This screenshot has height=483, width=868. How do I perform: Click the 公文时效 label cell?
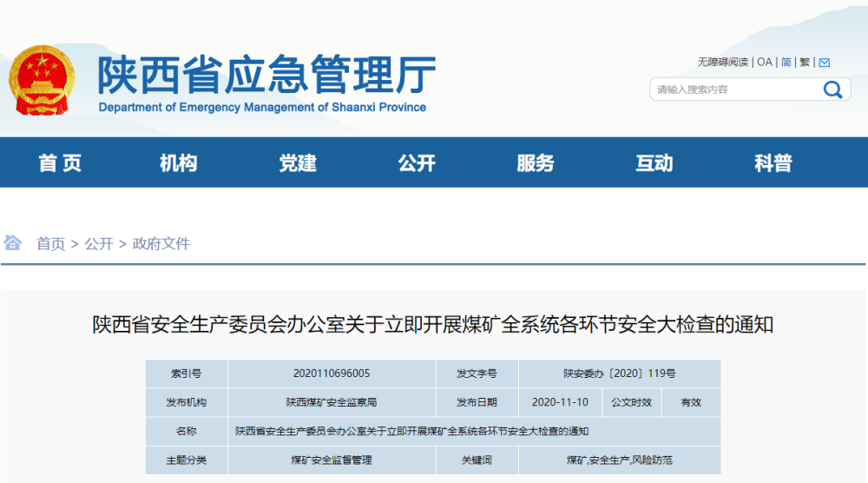tap(632, 402)
